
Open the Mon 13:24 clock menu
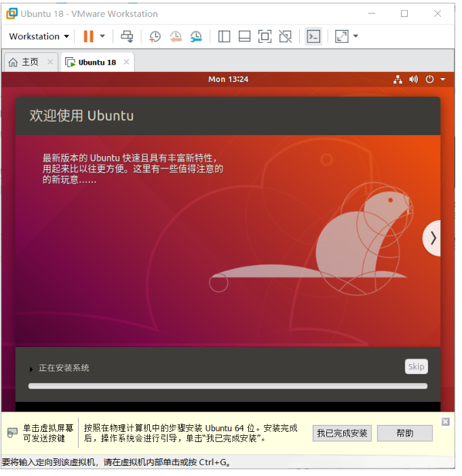[228, 79]
